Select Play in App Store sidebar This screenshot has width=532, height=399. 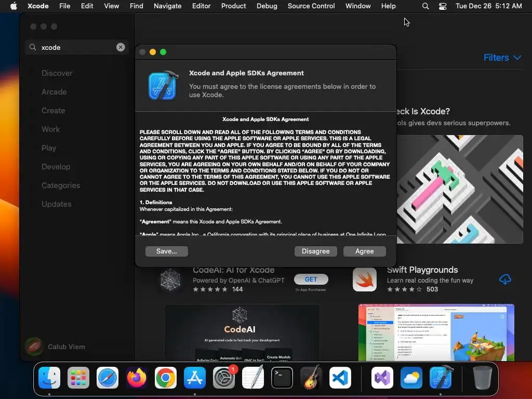pos(48,148)
